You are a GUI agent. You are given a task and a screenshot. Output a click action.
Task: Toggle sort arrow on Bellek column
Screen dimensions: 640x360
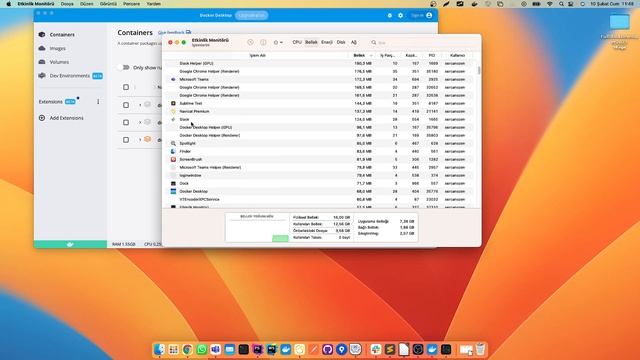[x=371, y=56]
